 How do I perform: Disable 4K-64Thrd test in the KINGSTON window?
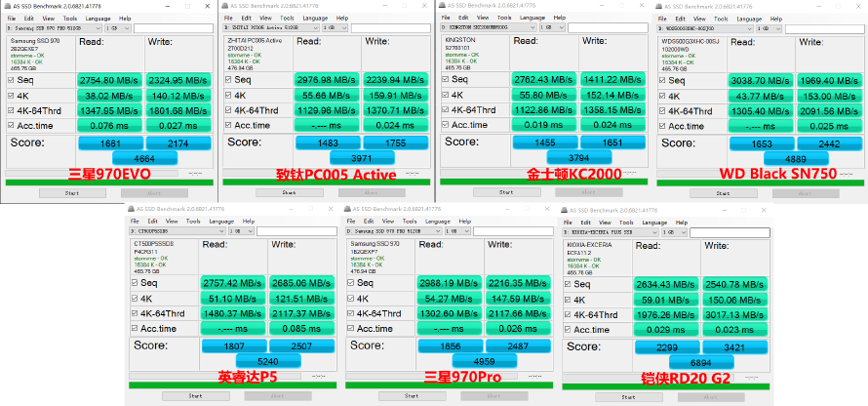445,109
